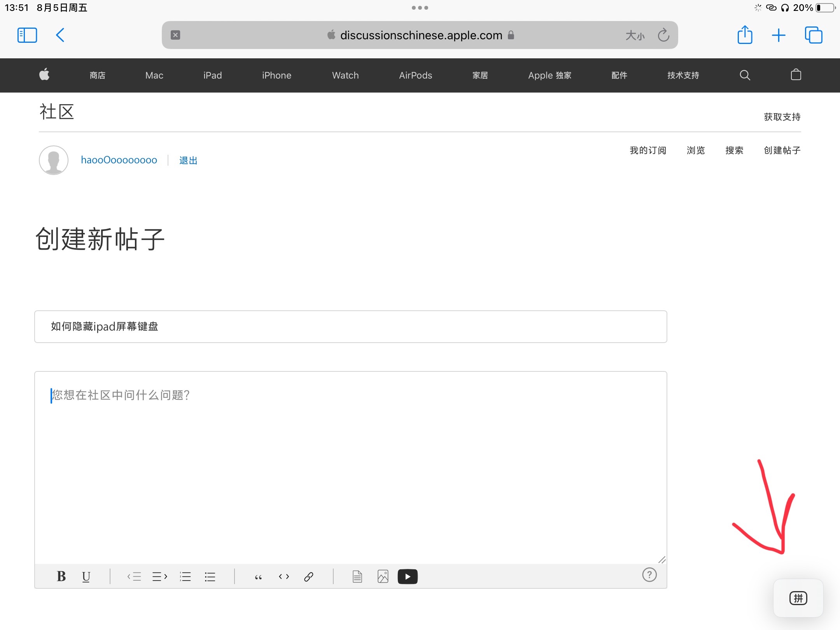This screenshot has height=630, width=840.
Task: Click the 退出 sign-out link
Action: pyautogui.click(x=188, y=160)
